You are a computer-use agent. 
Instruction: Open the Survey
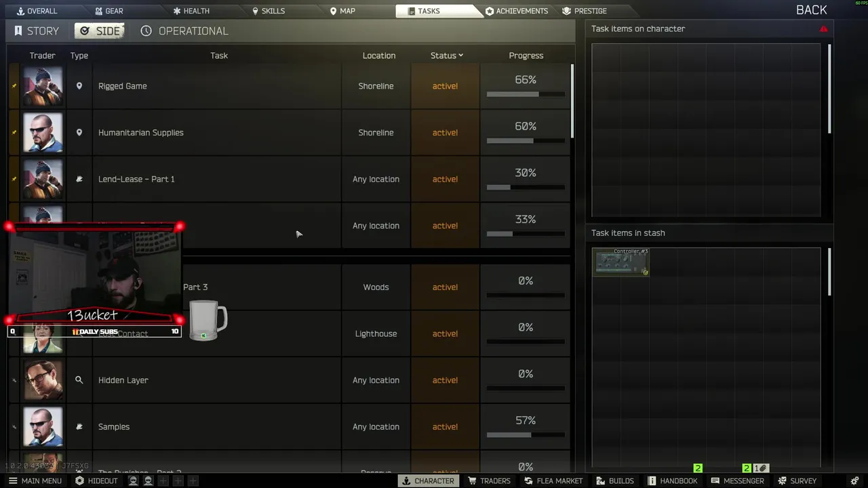pyautogui.click(x=797, y=481)
